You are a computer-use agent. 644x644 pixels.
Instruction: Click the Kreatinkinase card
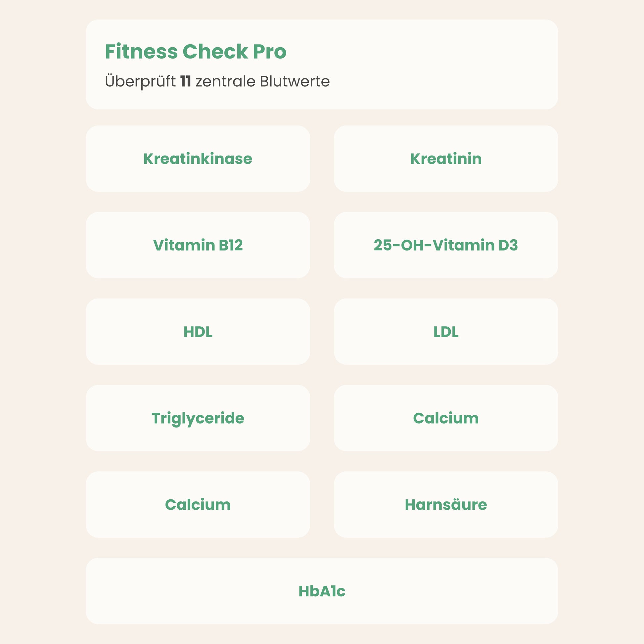[x=198, y=159]
